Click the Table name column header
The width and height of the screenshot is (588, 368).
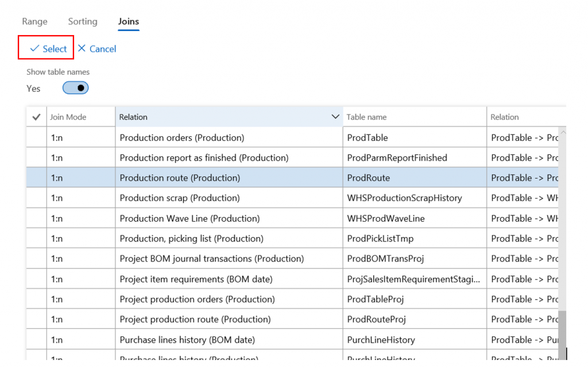point(366,117)
